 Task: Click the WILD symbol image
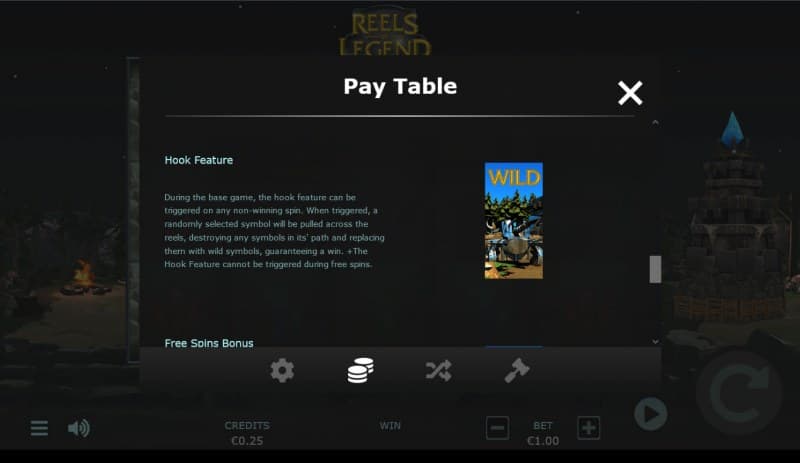pyautogui.click(x=514, y=221)
